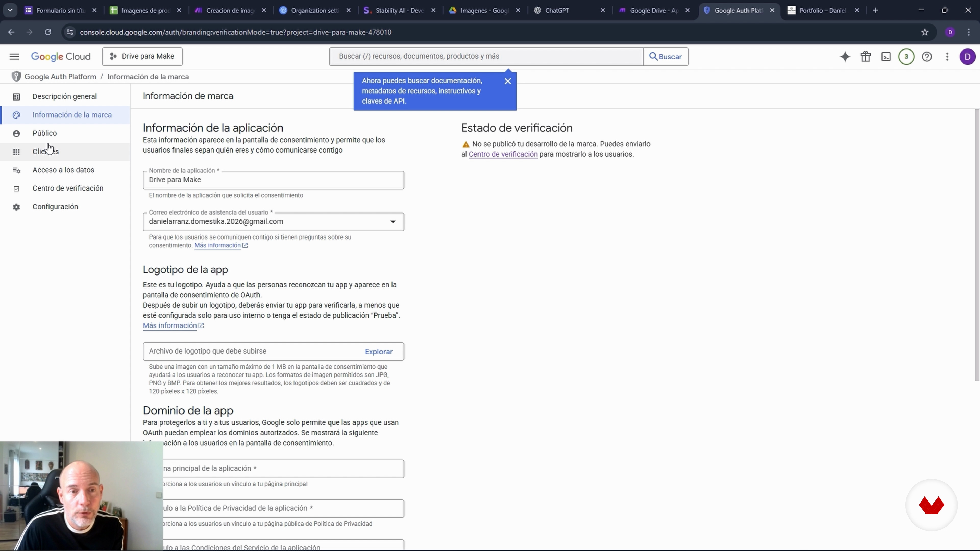The image size is (980, 551).
Task: Open the notifications badge showing 3
Action: pyautogui.click(x=906, y=57)
